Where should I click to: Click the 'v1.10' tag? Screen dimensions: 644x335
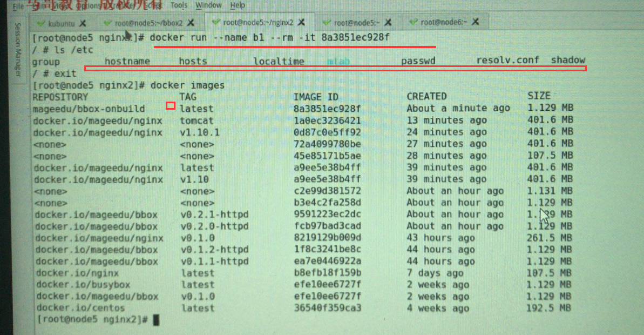(x=195, y=179)
